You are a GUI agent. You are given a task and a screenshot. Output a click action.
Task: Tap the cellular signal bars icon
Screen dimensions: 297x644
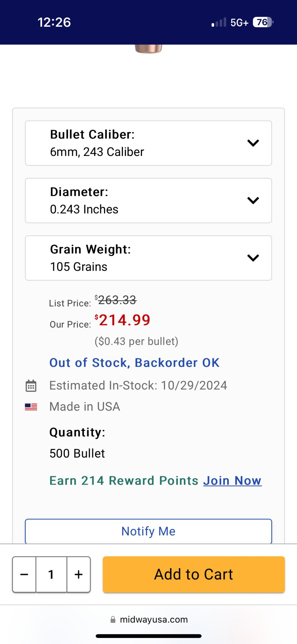click(x=219, y=22)
